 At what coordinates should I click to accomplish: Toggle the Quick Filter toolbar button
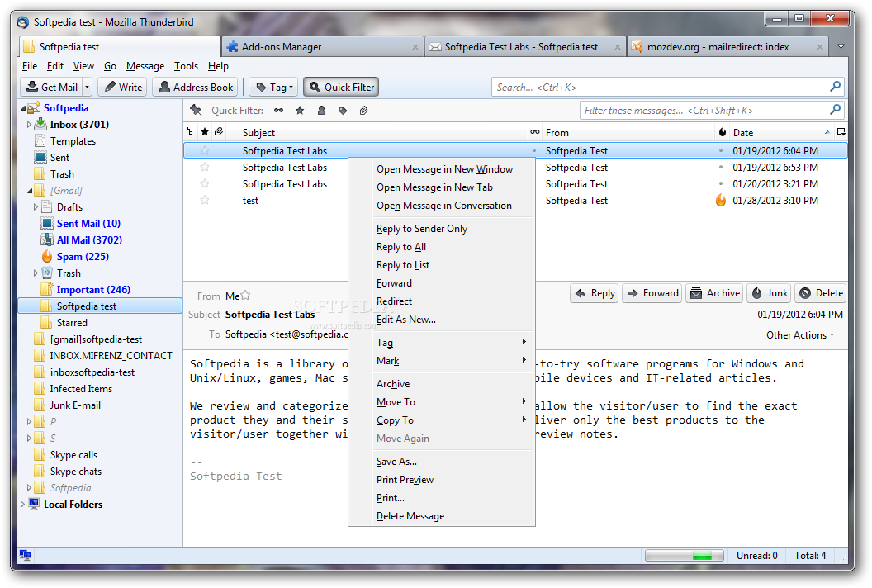(x=342, y=88)
